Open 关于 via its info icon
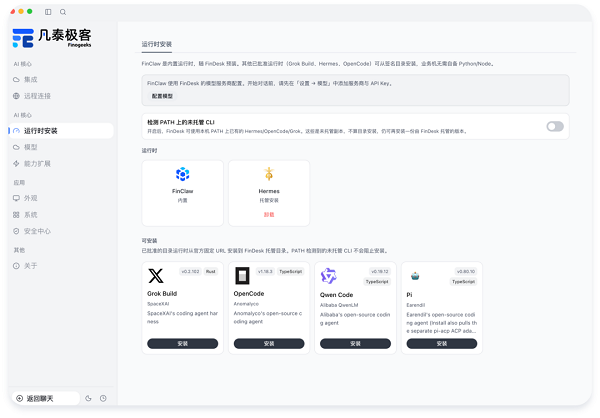The image size is (600, 418). (16, 266)
